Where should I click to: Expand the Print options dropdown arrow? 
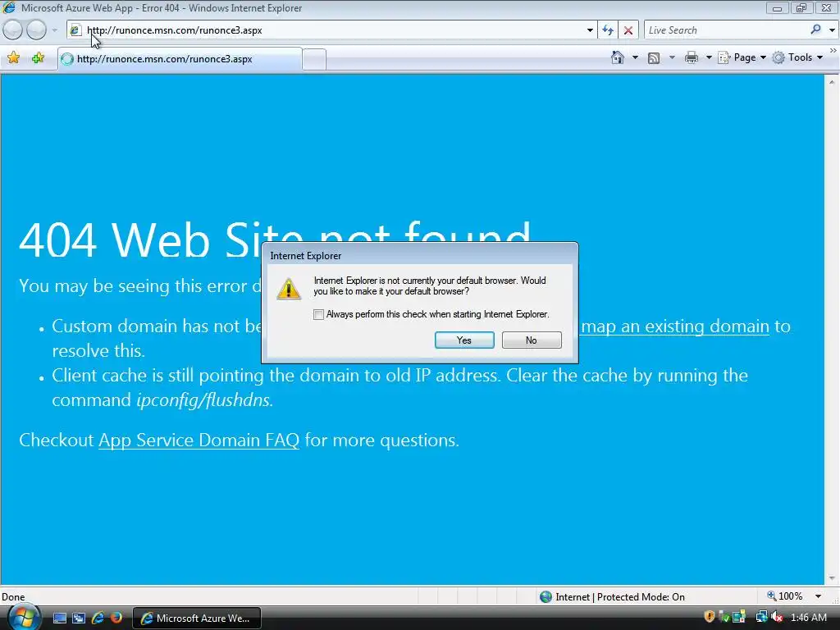tap(708, 57)
